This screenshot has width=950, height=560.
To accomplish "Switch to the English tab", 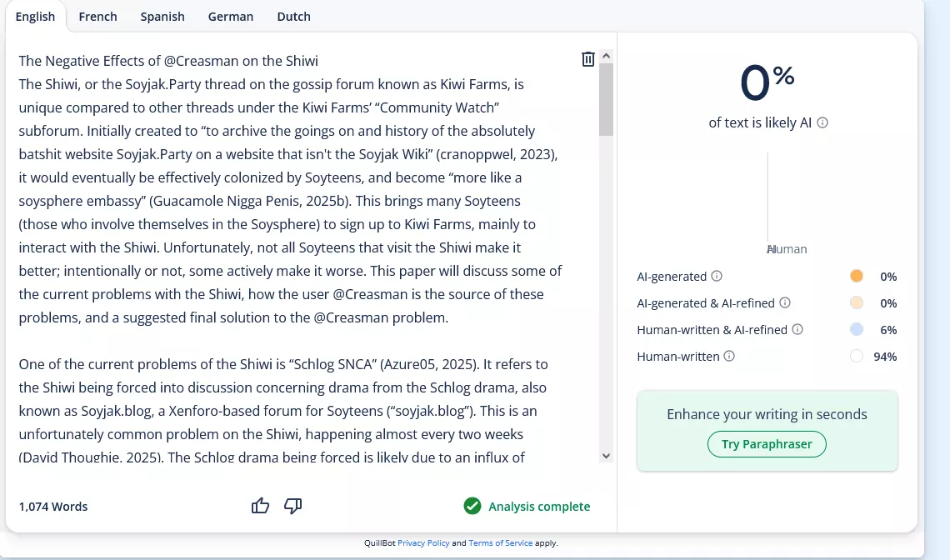I will [x=35, y=17].
